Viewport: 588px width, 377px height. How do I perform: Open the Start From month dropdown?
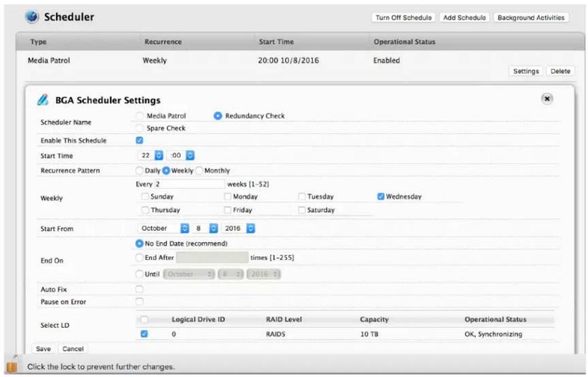[x=164, y=228]
